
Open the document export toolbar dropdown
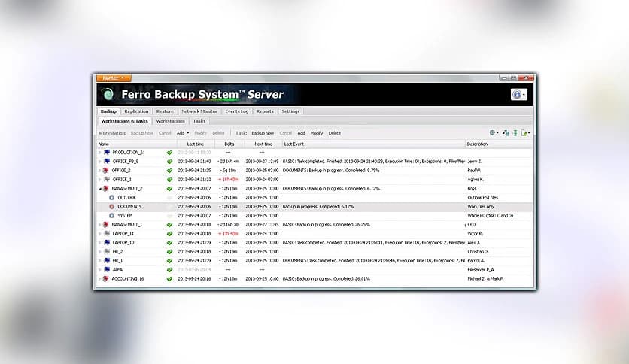click(525, 132)
